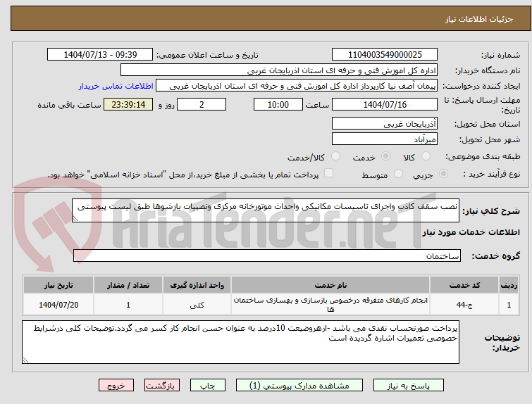532x404 pixels.
Task: Select the 'جزیی' purchase type radio
Action: (443, 174)
